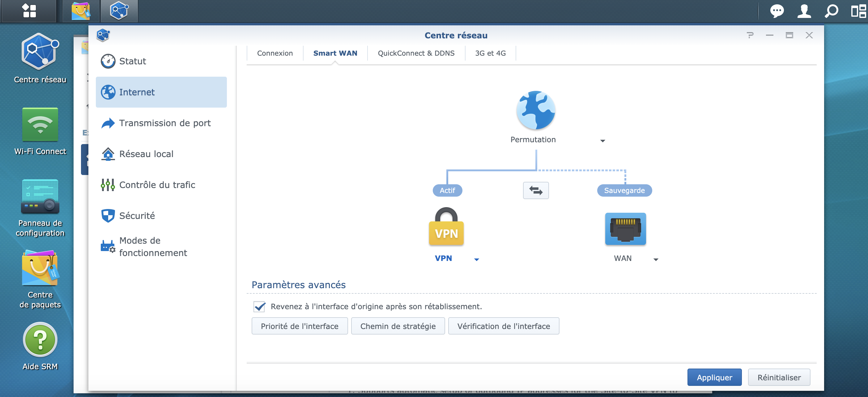Click the swap interfaces arrows icon

[535, 190]
